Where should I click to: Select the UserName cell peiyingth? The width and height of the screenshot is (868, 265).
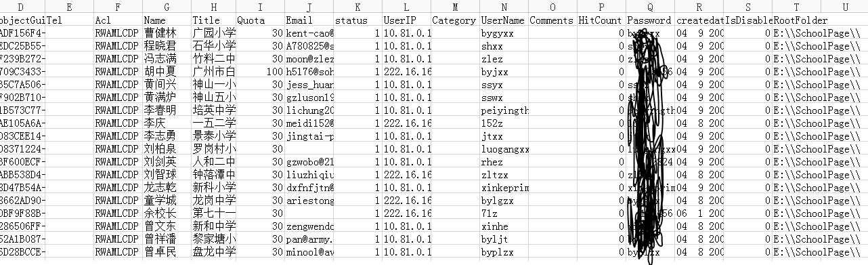(x=504, y=110)
